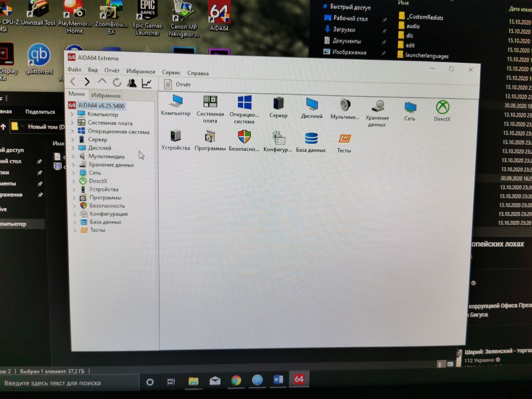Select Загрузки in Explorer quick access

(x=344, y=30)
